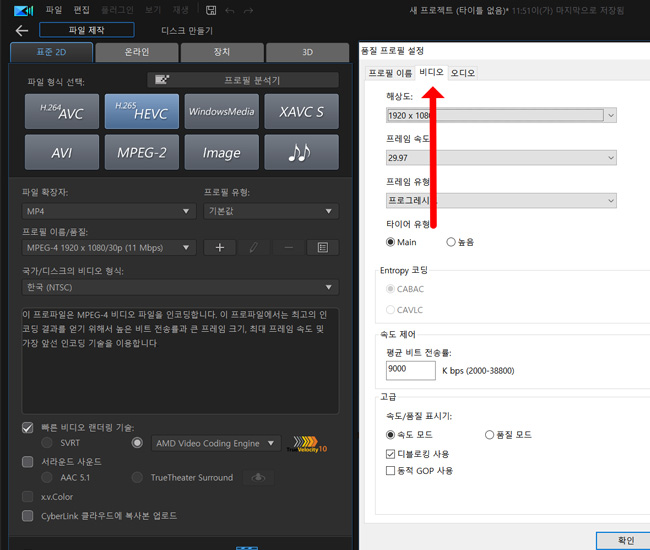The width and height of the screenshot is (650, 550).
Task: Open the 편집 menu
Action: coord(81,10)
